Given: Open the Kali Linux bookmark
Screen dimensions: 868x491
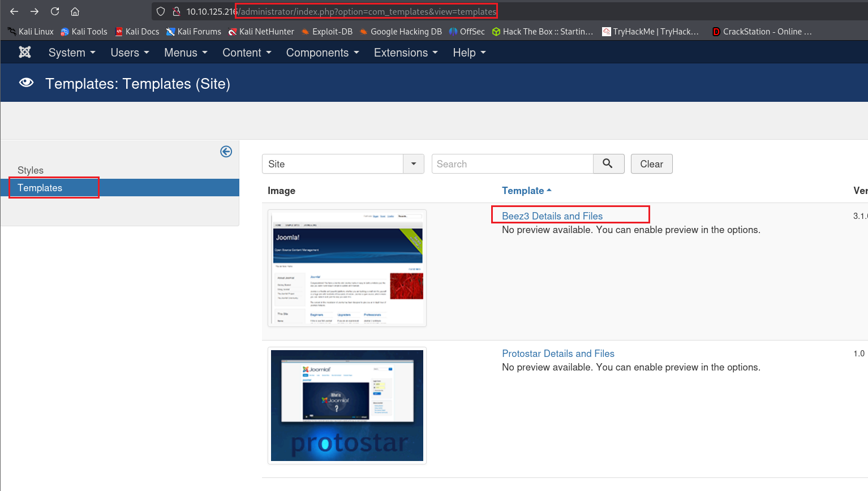Looking at the screenshot, I should (x=31, y=32).
